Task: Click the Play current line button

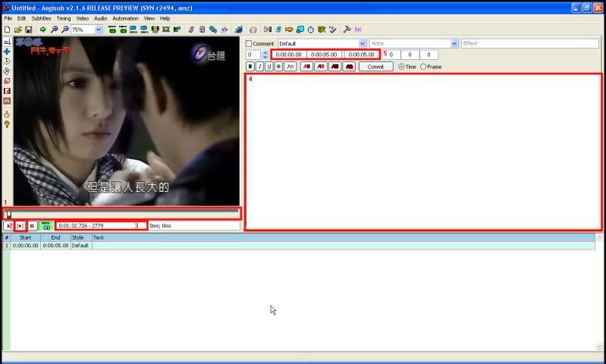Action: click(x=20, y=226)
